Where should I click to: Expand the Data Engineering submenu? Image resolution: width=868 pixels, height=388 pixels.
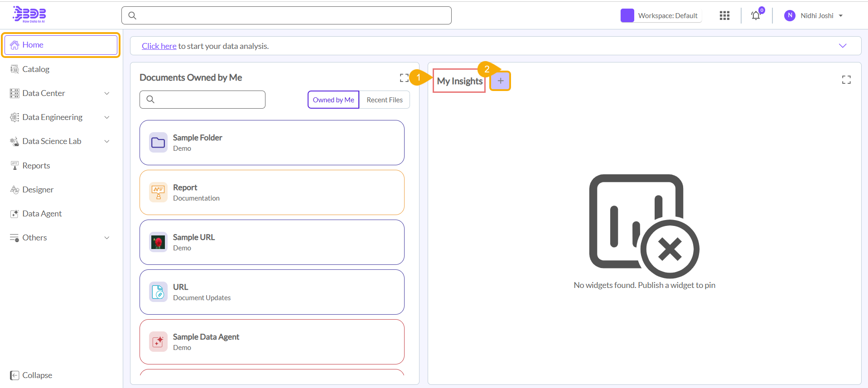tap(107, 117)
